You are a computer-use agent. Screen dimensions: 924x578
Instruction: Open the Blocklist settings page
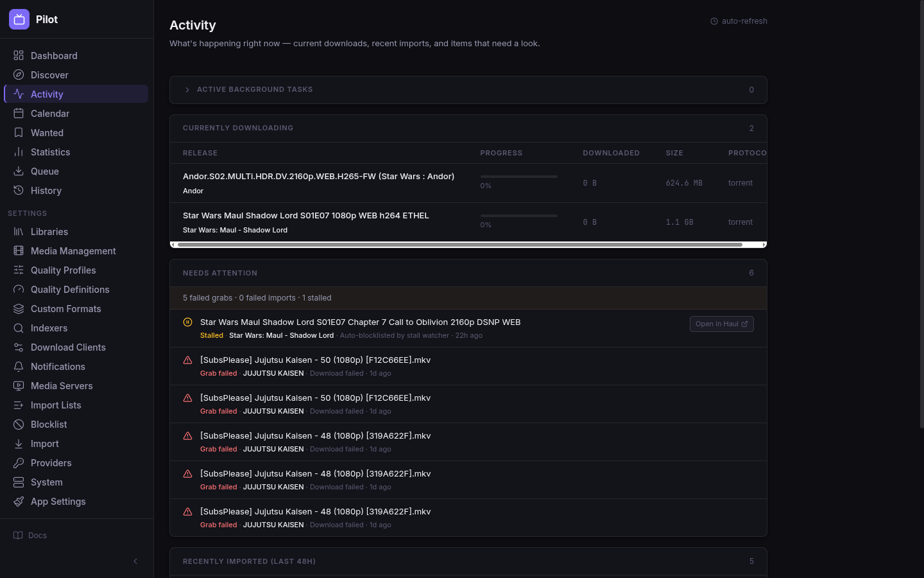click(76, 425)
